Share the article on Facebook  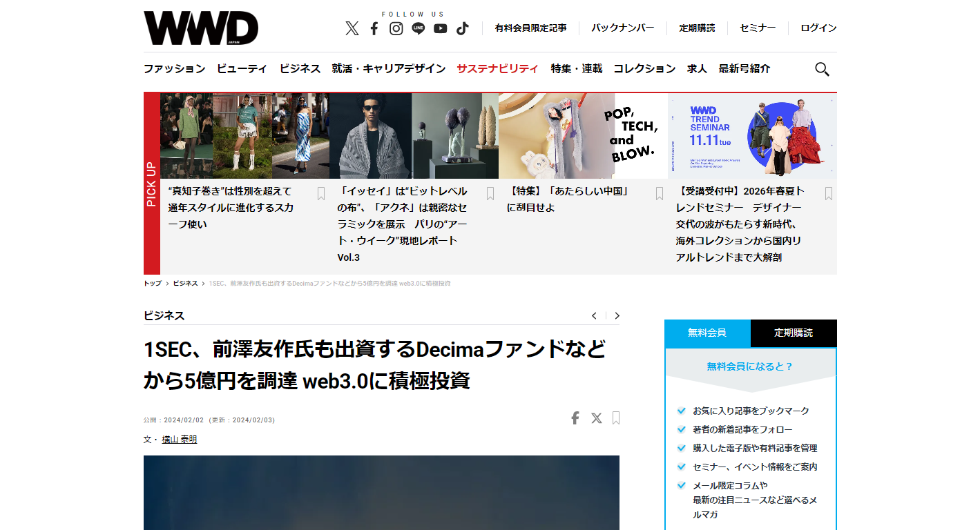point(575,418)
